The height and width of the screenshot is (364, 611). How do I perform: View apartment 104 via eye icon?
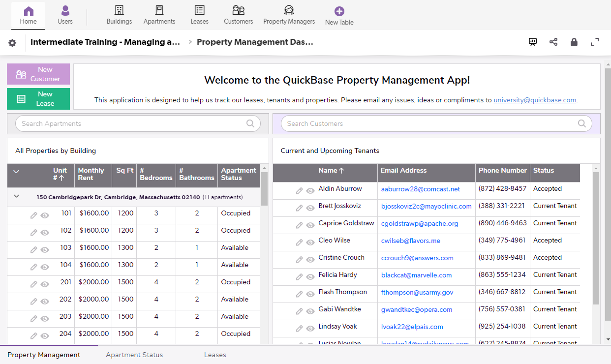pyautogui.click(x=45, y=267)
